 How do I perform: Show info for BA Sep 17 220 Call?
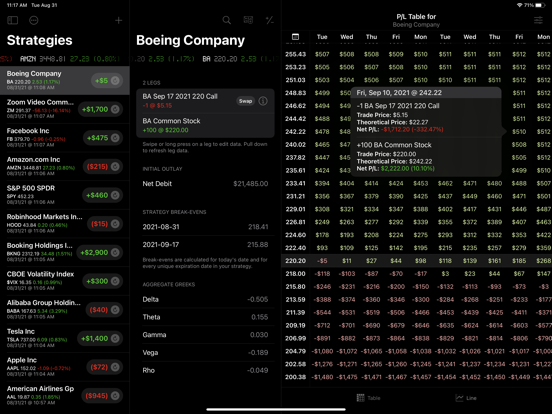pos(263,101)
